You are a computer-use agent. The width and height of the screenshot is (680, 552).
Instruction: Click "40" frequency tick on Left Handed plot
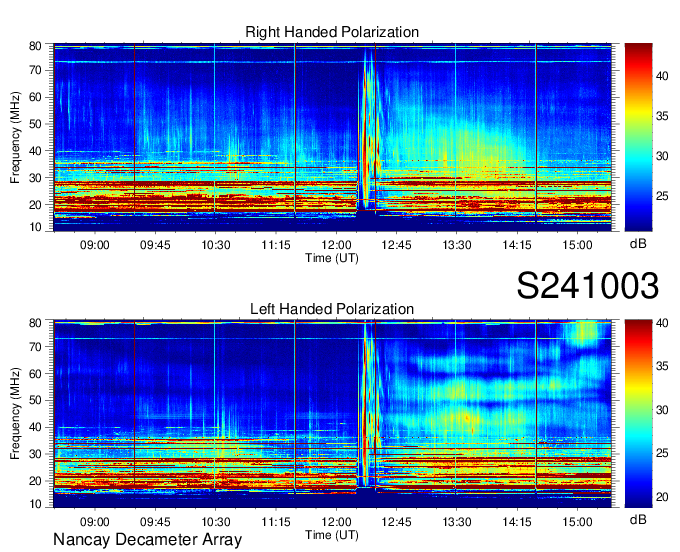(35, 427)
